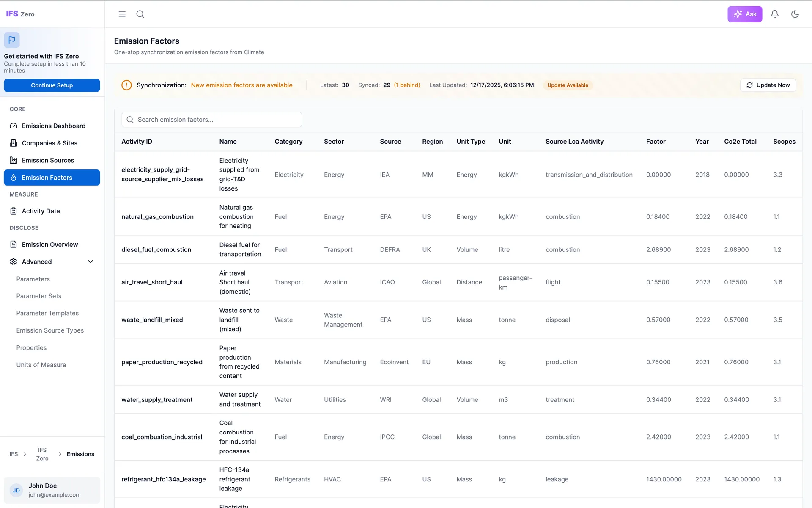Open Units of Measure settings
Screen dimensions: 812x508
pos(41,365)
